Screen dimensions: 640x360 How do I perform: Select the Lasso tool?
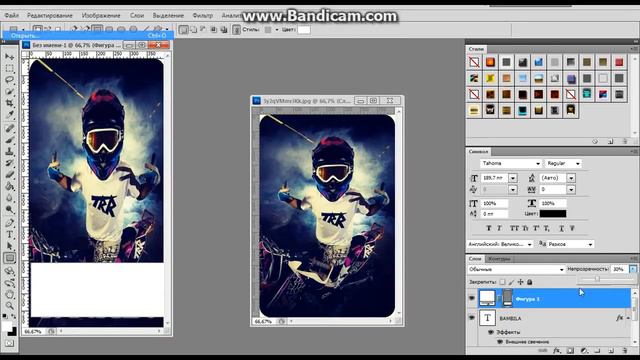pyautogui.click(x=9, y=80)
